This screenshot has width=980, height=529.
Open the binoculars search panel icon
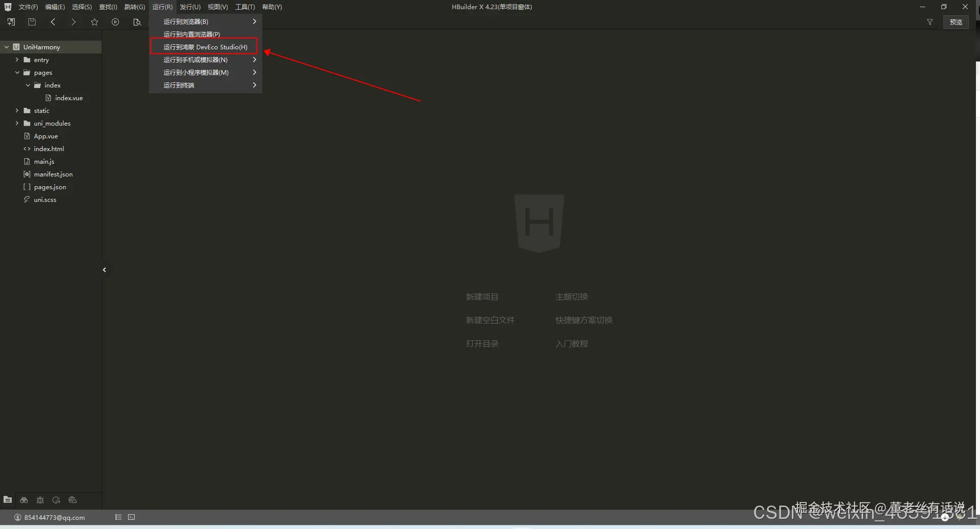[x=24, y=500]
